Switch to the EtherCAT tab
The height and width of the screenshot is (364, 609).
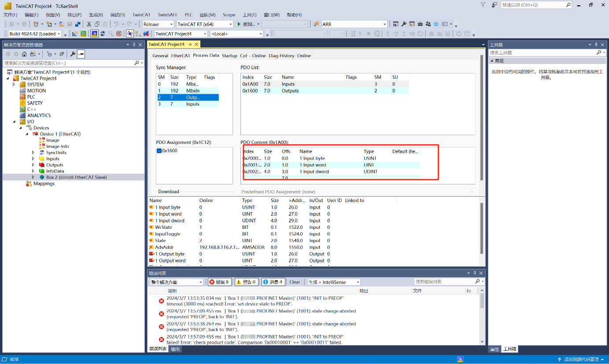181,56
